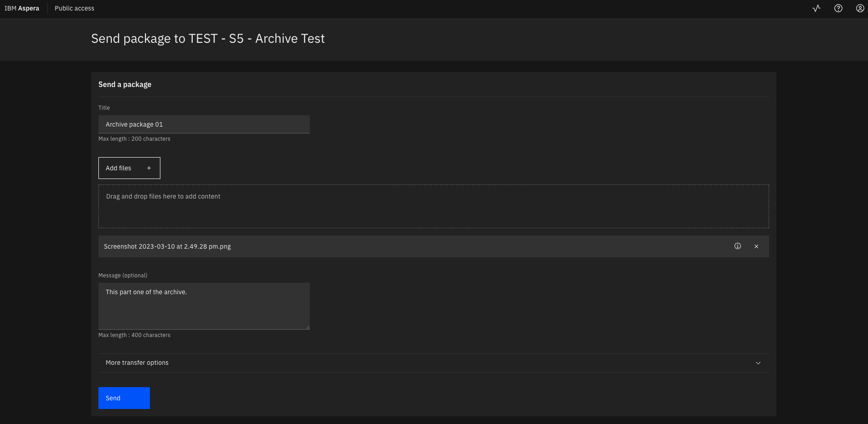Select file name Screenshot 2023-03-10 at 2.49.28 pm.png

(167, 246)
